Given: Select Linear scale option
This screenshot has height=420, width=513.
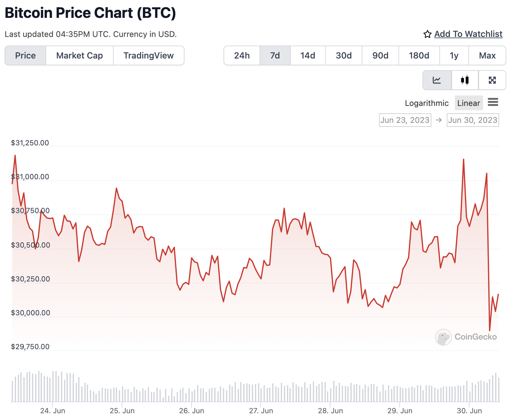Looking at the screenshot, I should point(468,103).
